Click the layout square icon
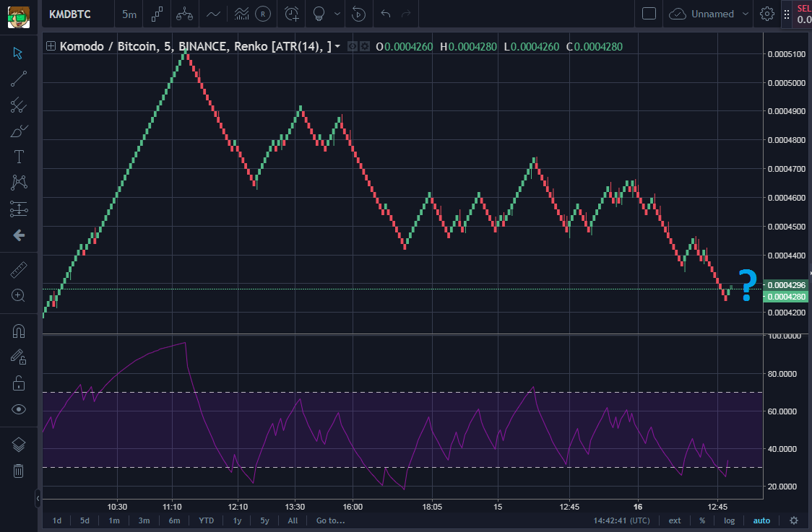 [x=649, y=14]
